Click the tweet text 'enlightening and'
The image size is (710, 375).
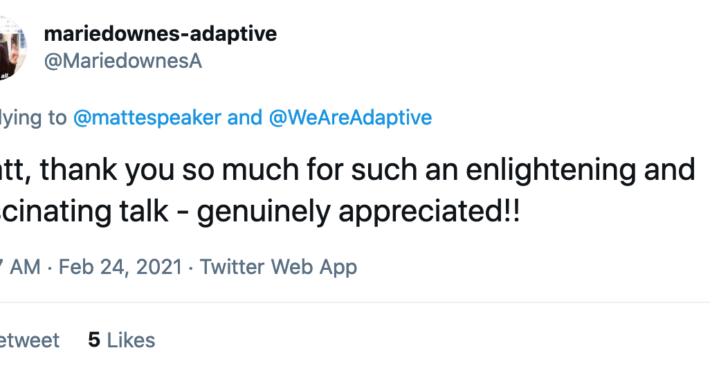pyautogui.click(x=580, y=170)
